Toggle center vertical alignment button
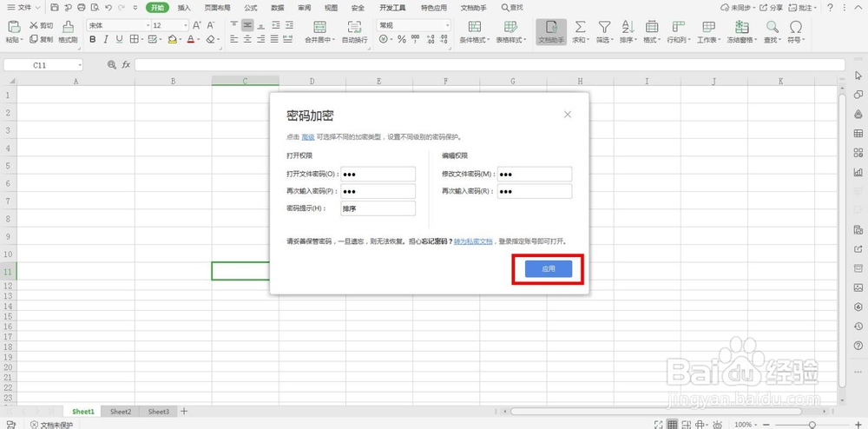This screenshot has width=868, height=429. pyautogui.click(x=247, y=25)
